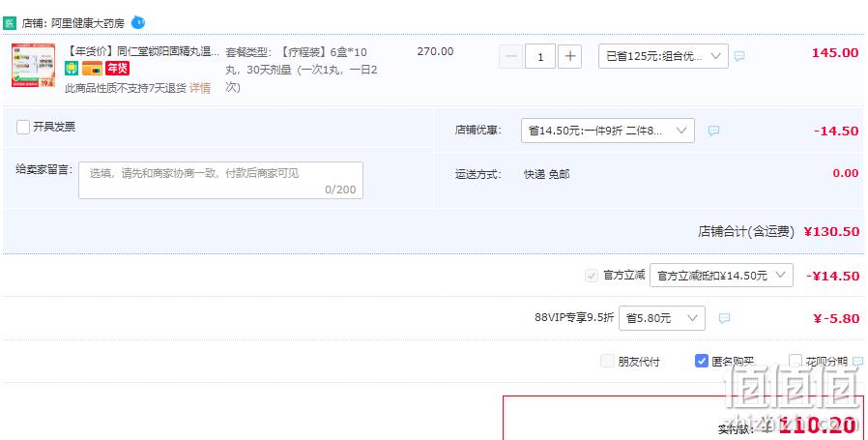Expand the 88VIP 省5.80元 dropdown
The height and width of the screenshot is (440, 868).
pos(662,318)
